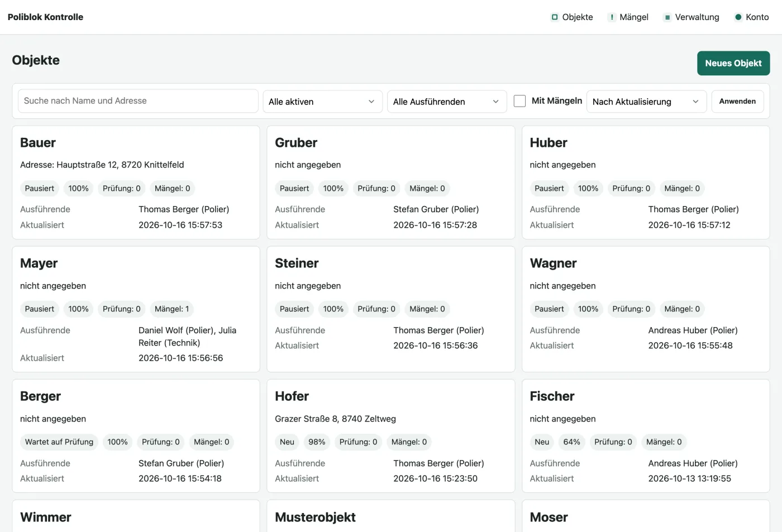Open the Bauer object card title
The image size is (782, 532).
coord(38,143)
